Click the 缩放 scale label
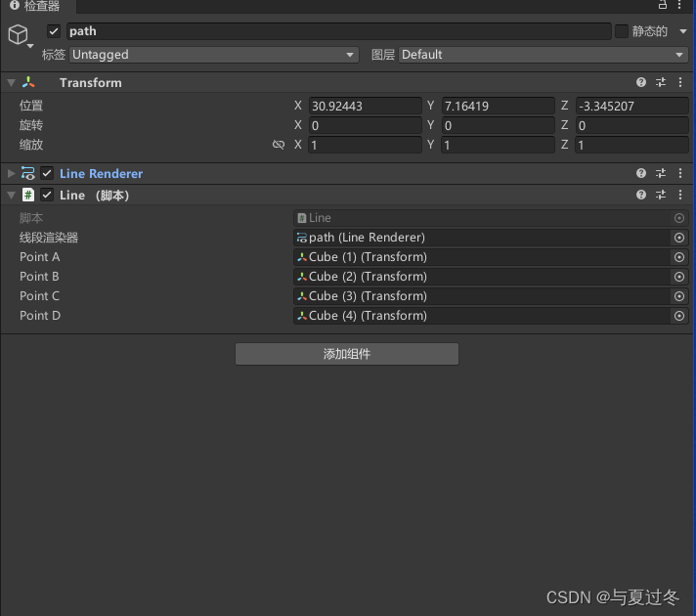 pyautogui.click(x=31, y=145)
